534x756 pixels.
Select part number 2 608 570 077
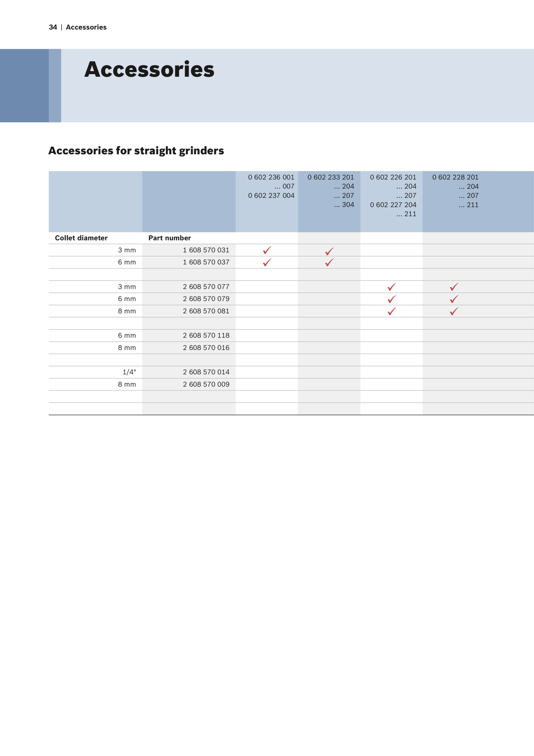(x=206, y=287)
